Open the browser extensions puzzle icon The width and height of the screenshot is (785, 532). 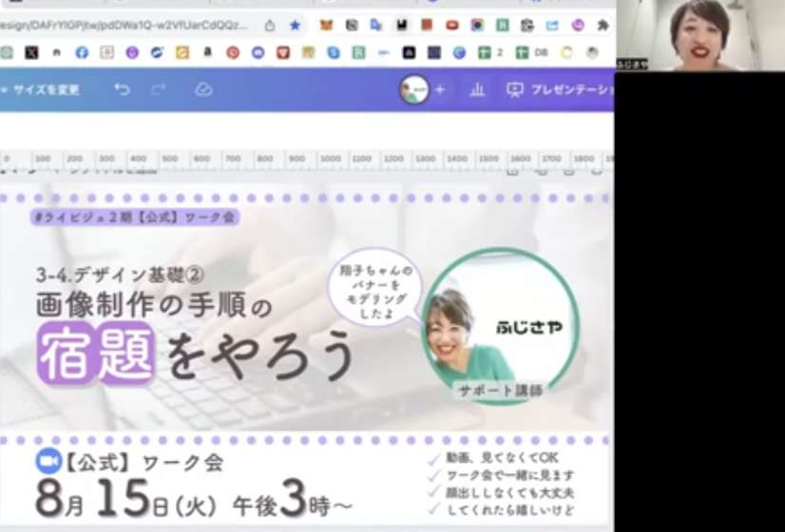pos(603,26)
